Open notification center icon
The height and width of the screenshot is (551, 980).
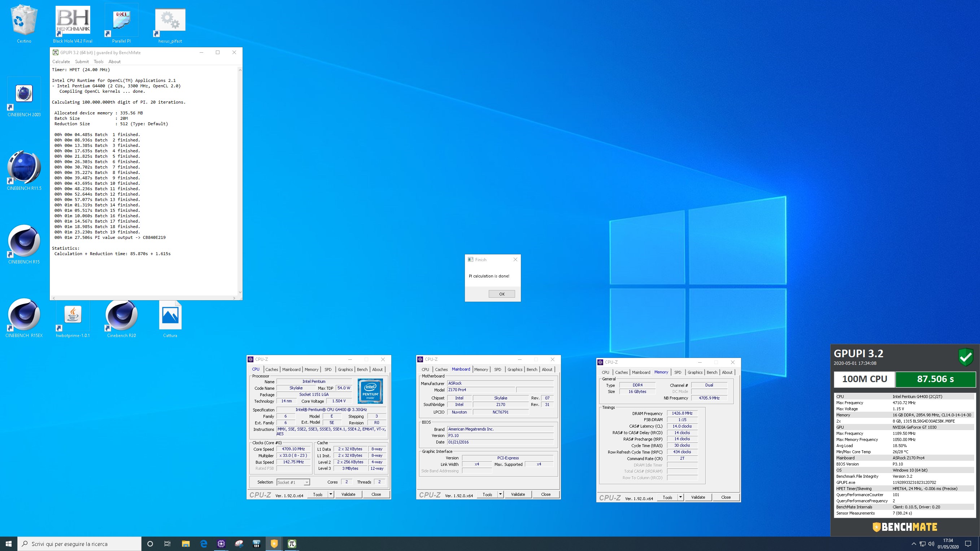[x=968, y=544]
